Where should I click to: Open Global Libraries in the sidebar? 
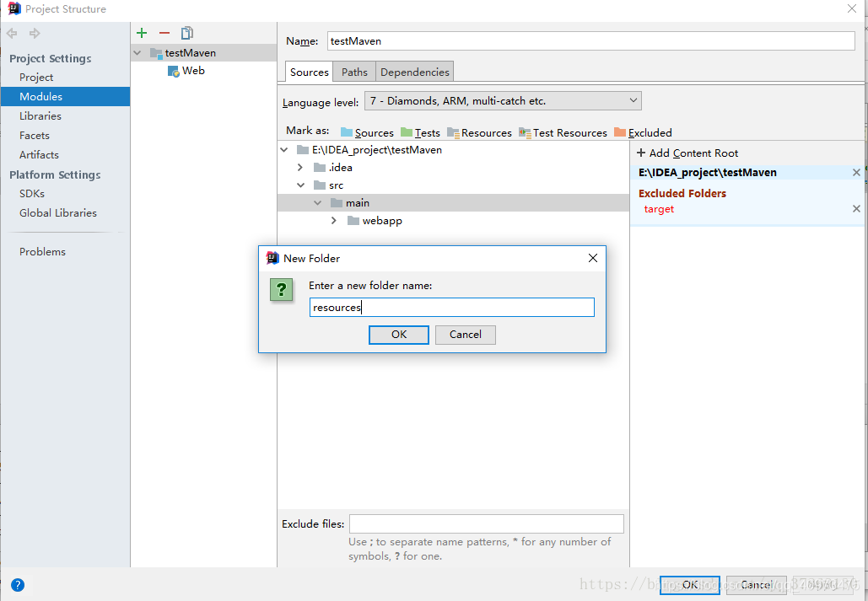coord(58,213)
